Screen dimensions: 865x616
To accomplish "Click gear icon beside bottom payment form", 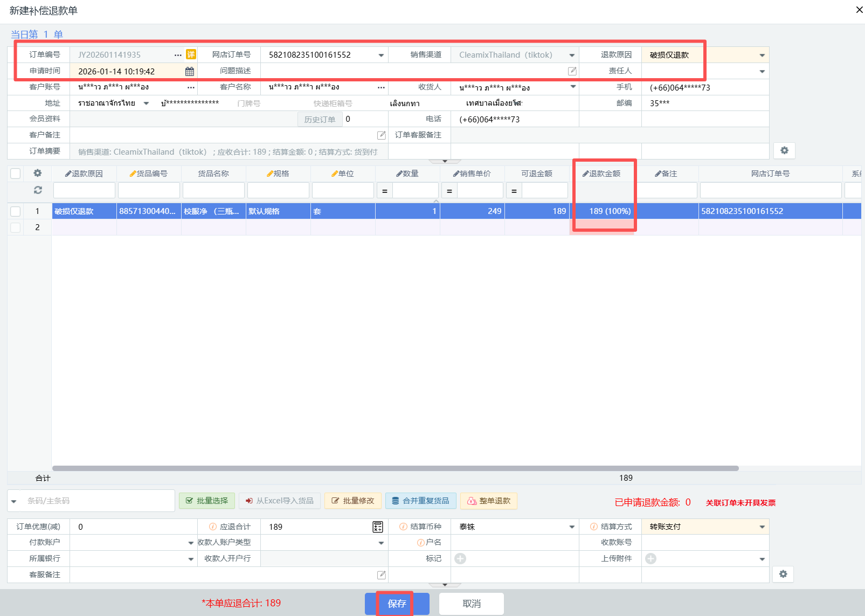I will pos(783,574).
